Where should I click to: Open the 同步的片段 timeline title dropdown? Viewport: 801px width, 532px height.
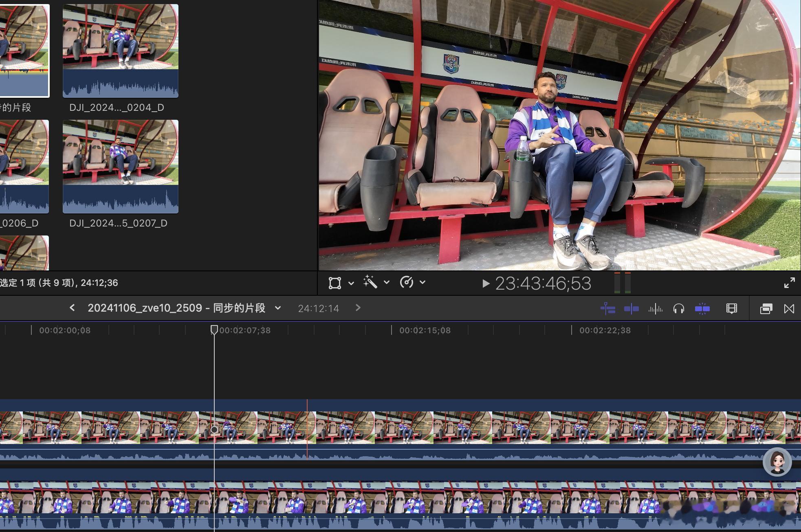pyautogui.click(x=278, y=308)
